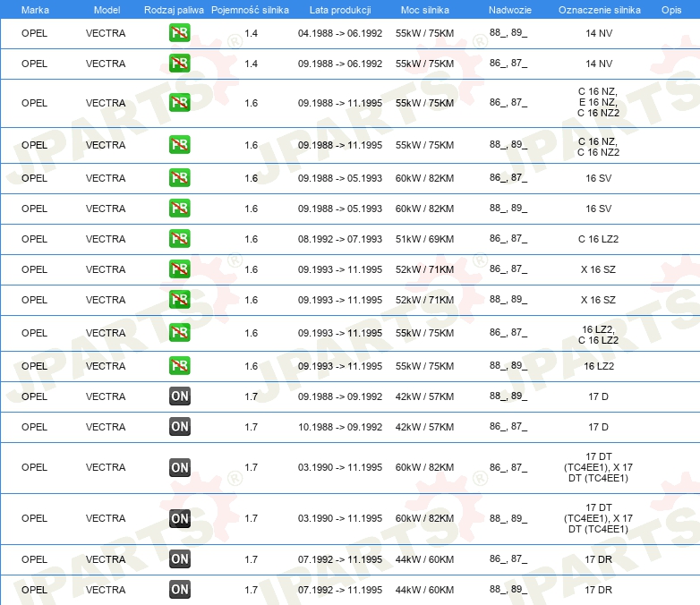Click petrol icon in the 51kW / 69KM row
The height and width of the screenshot is (605, 700).
179,238
